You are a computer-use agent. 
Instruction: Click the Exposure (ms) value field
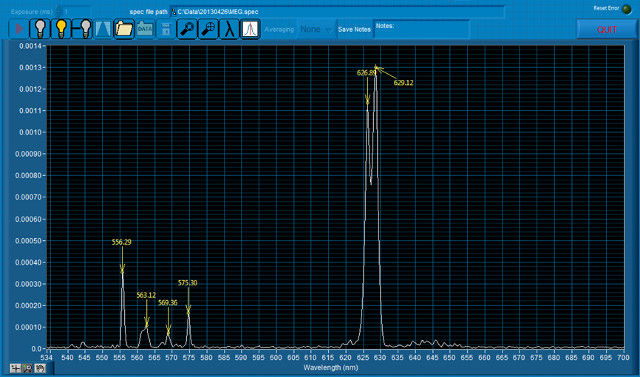pyautogui.click(x=77, y=11)
